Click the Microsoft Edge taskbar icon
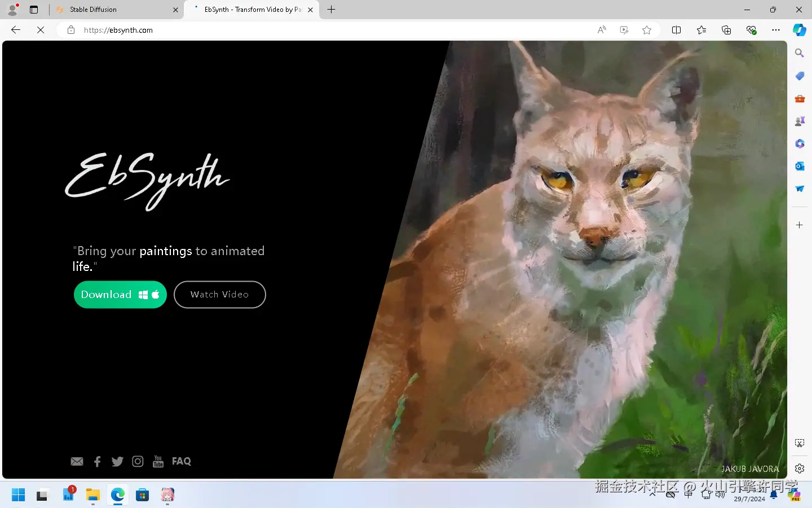 117,495
